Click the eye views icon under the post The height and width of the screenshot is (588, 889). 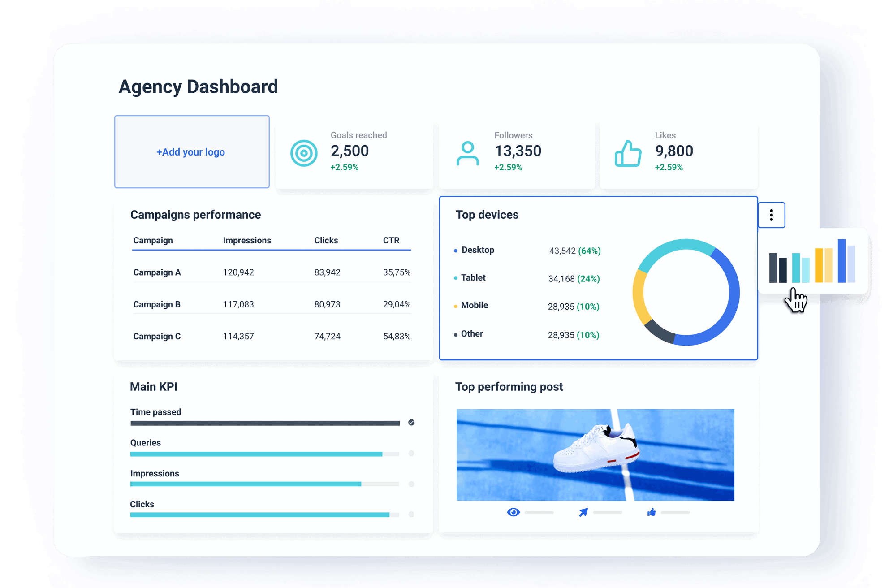[x=513, y=512]
